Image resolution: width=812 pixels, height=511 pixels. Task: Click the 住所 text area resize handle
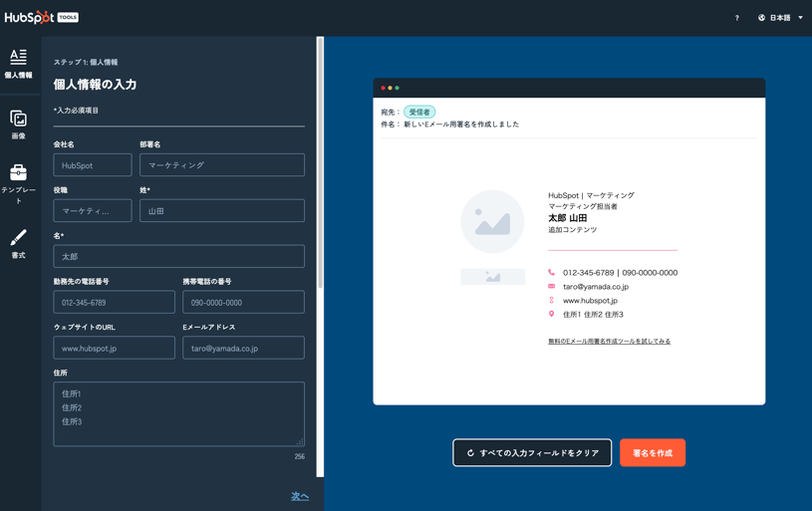click(300, 441)
